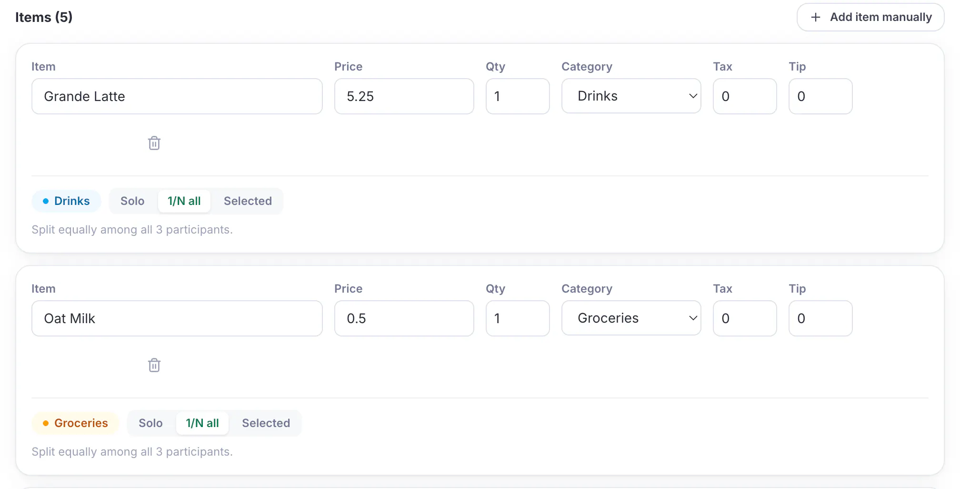The height and width of the screenshot is (489, 980).
Task: Click the plus icon beside Add item manually
Action: point(816,17)
